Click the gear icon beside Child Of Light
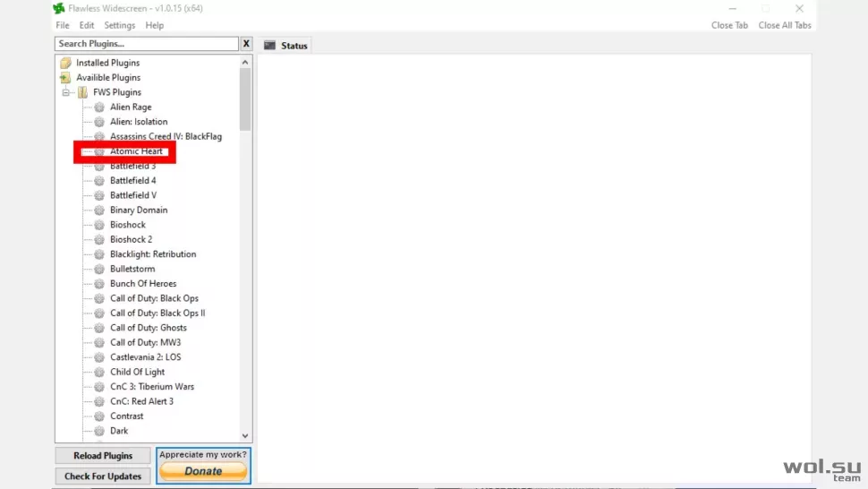 pos(99,373)
